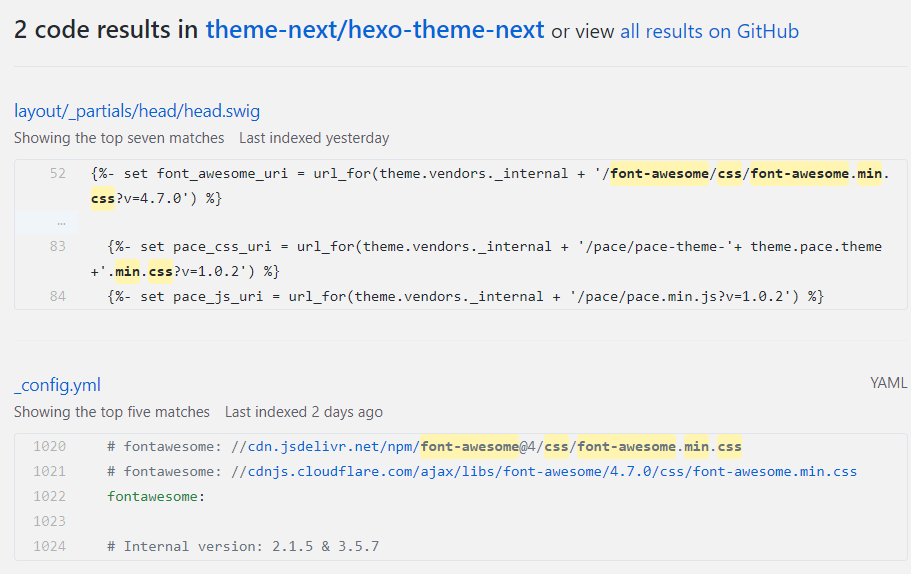Viewport: 911px width, 574px height.
Task: Click line number 52
Action: point(57,174)
